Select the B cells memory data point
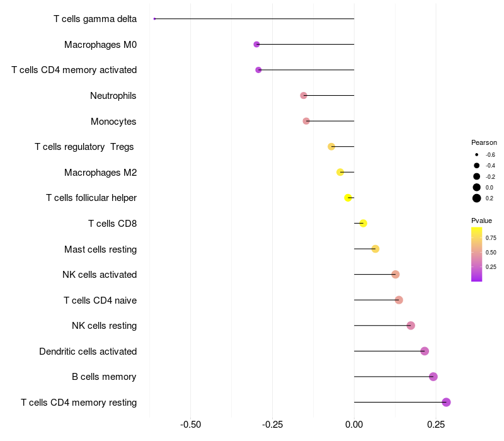504x441 pixels. point(433,377)
